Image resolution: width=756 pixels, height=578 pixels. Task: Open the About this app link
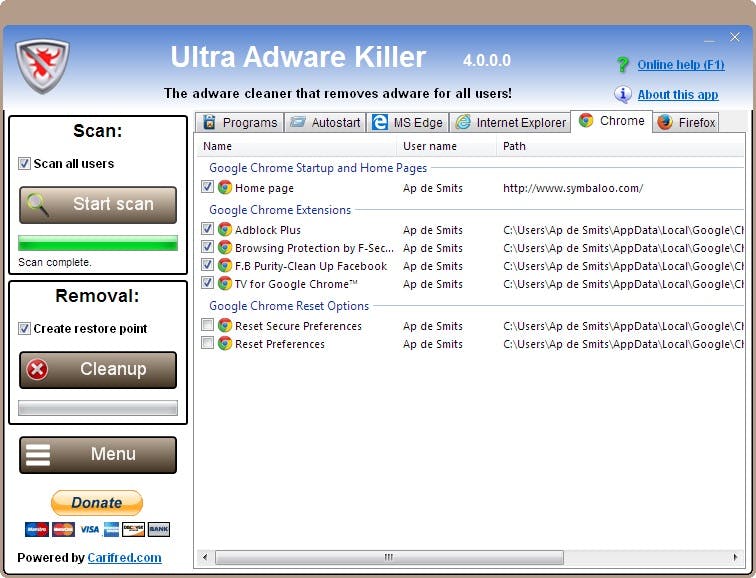(678, 94)
